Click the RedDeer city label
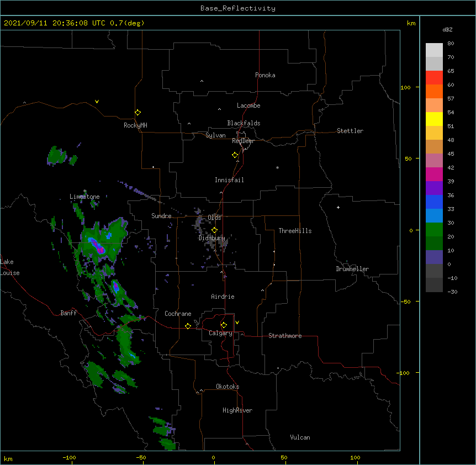The width and height of the screenshot is (476, 465). click(243, 141)
